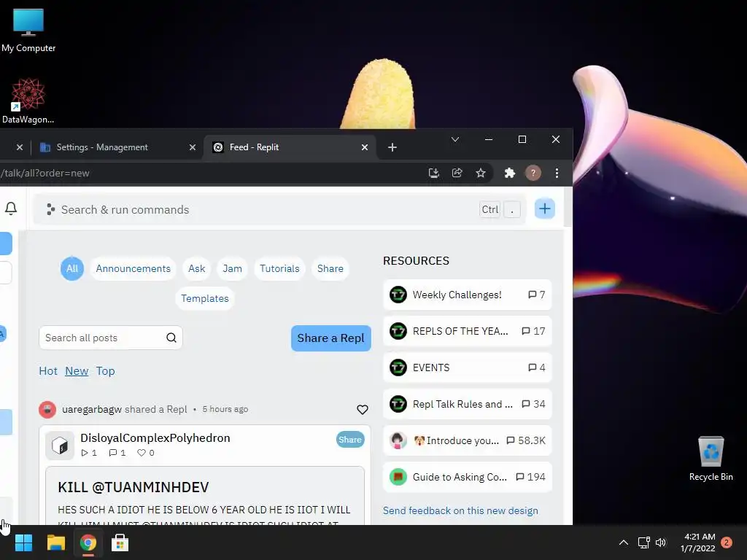Screen dimensions: 747x560
Task: Open DisloyalComplexPolyhedron repl title
Action: (x=155, y=438)
